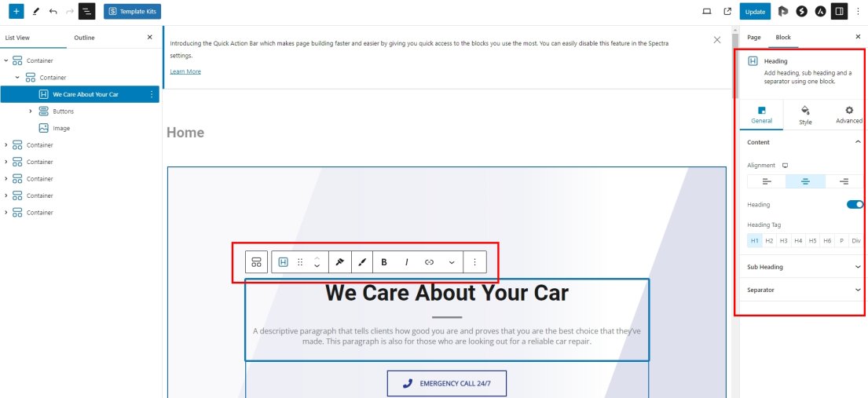Collapse the nested Container
868x398 pixels.
[17, 78]
